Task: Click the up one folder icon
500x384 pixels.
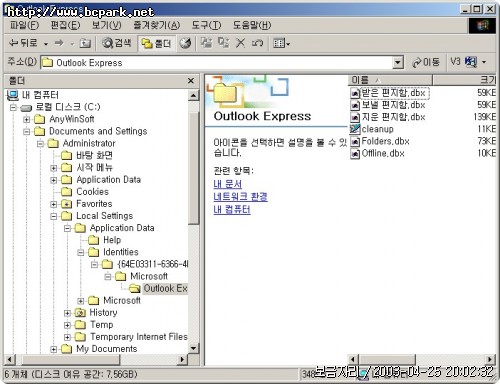Action: [x=85, y=43]
